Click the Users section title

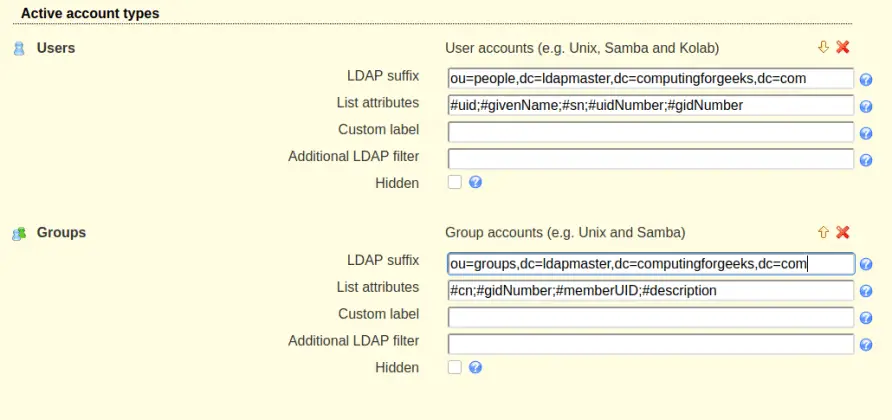point(56,48)
